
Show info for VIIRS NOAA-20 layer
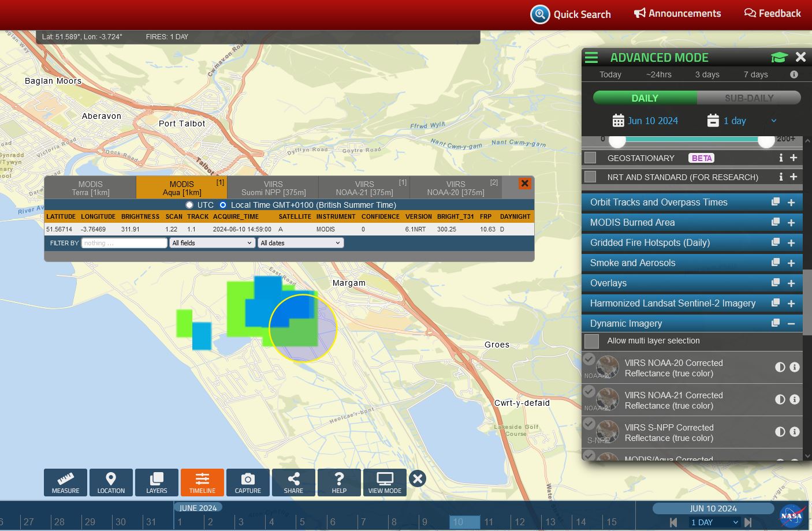tap(795, 367)
